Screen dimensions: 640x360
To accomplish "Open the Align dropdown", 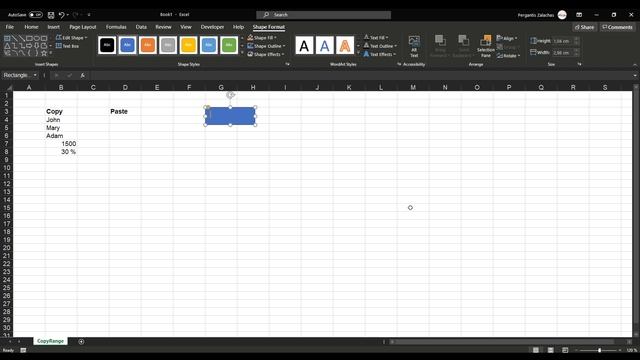I will click(507, 38).
